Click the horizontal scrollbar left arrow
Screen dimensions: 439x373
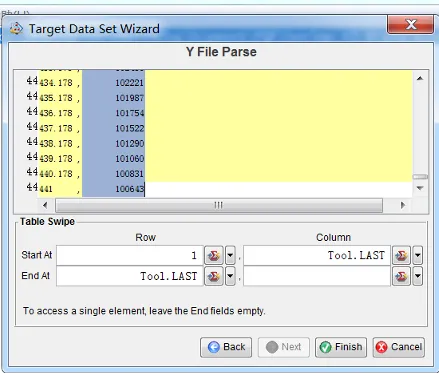click(x=45, y=205)
